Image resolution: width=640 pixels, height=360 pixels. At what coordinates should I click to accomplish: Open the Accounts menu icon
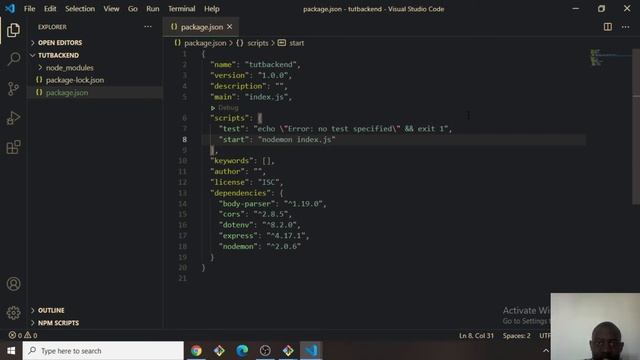point(13,284)
